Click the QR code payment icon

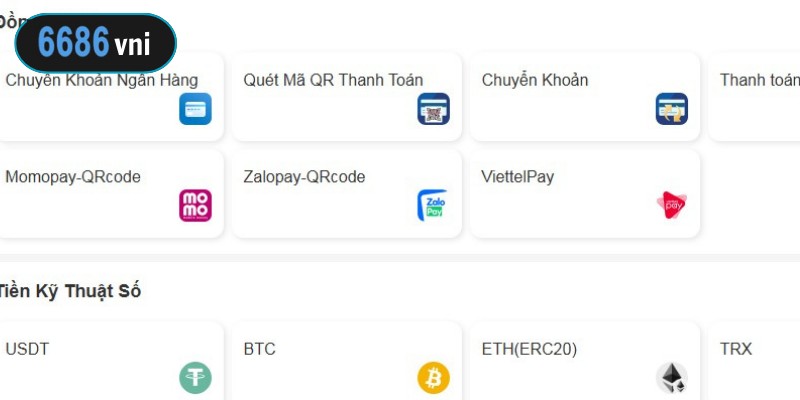[x=434, y=109]
